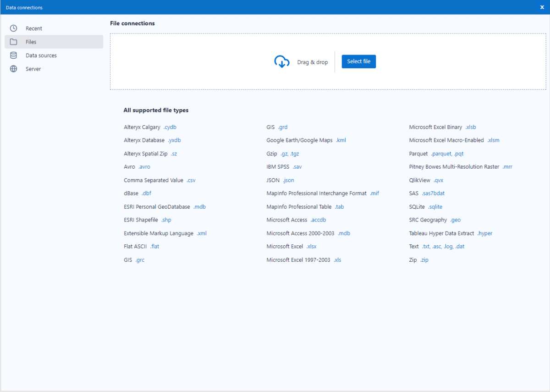Click the .xlsx Microsoft Excel link

(311, 246)
